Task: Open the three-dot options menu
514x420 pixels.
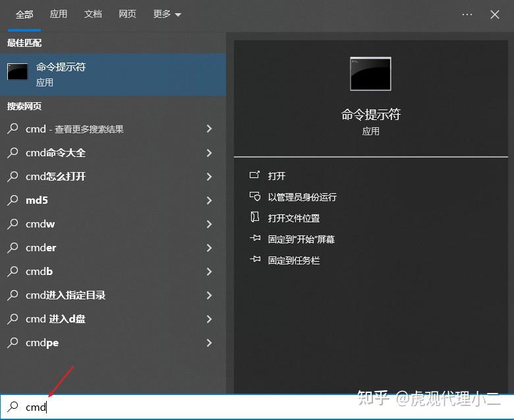Action: [x=467, y=15]
